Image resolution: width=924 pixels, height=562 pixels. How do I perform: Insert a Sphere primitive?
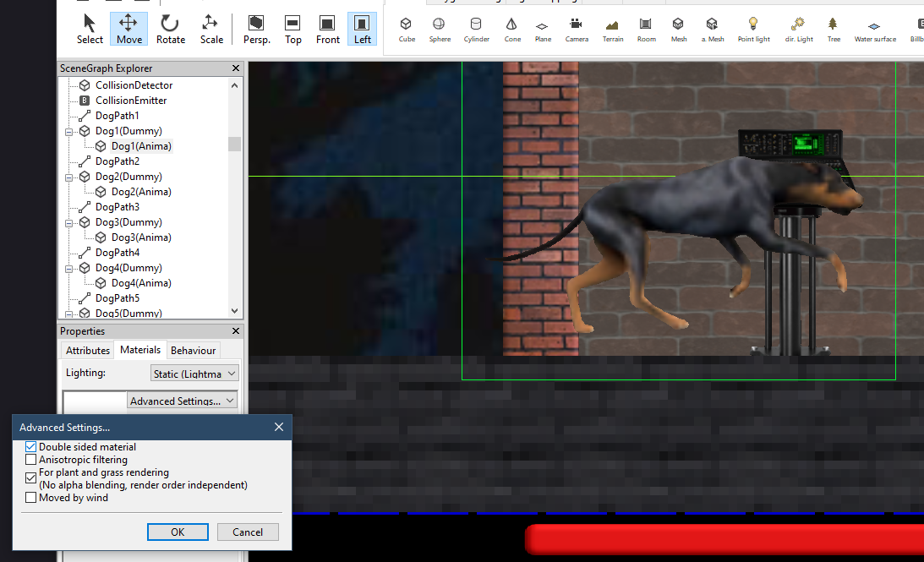(440, 30)
